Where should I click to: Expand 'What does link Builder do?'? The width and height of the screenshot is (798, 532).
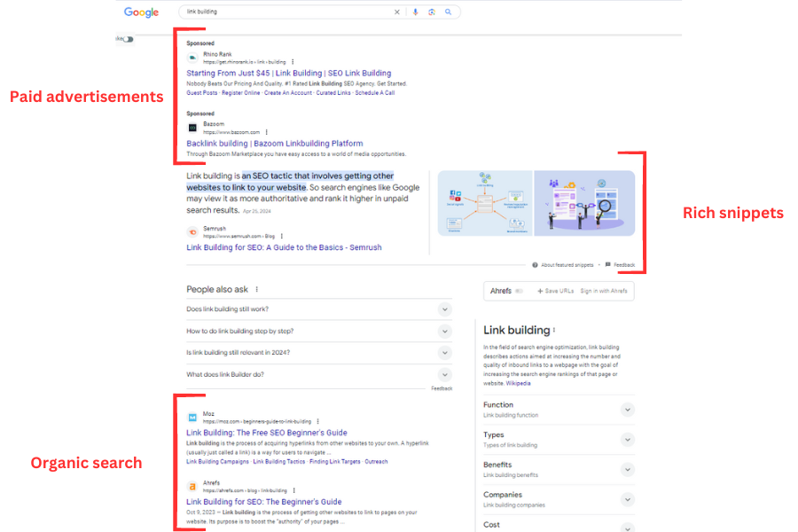coord(319,374)
